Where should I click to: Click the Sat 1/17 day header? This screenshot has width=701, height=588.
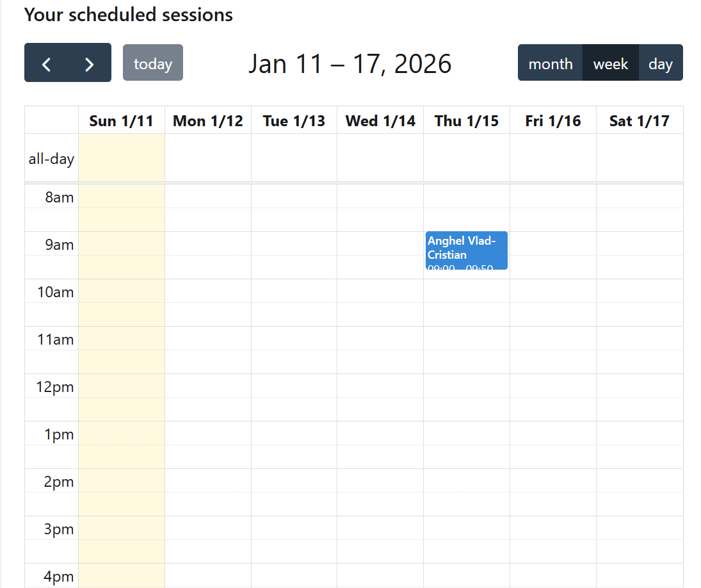click(640, 120)
